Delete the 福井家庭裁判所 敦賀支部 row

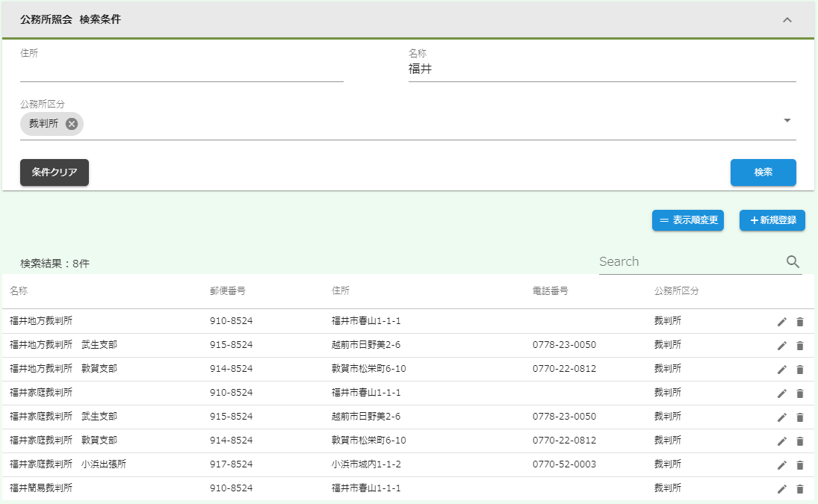tap(800, 441)
